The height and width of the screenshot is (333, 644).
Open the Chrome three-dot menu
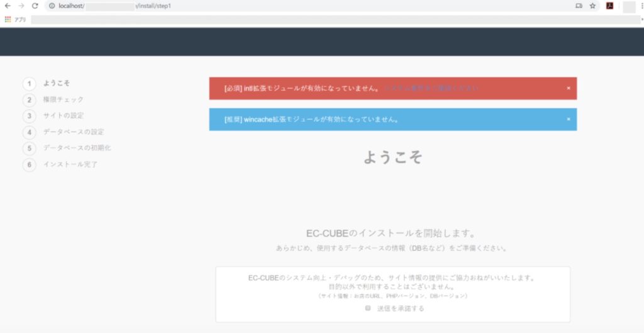click(x=642, y=6)
